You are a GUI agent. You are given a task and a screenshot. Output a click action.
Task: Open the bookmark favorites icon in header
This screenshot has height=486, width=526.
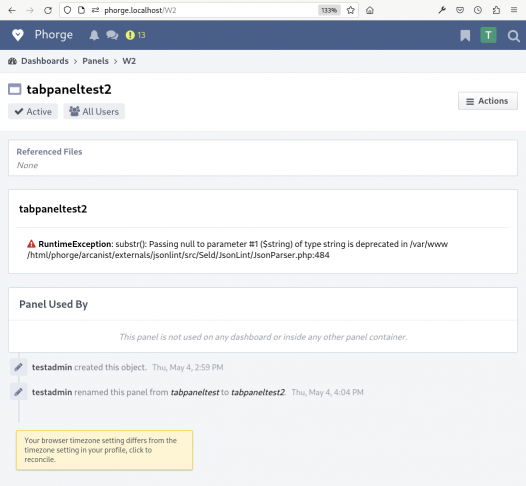(x=465, y=36)
